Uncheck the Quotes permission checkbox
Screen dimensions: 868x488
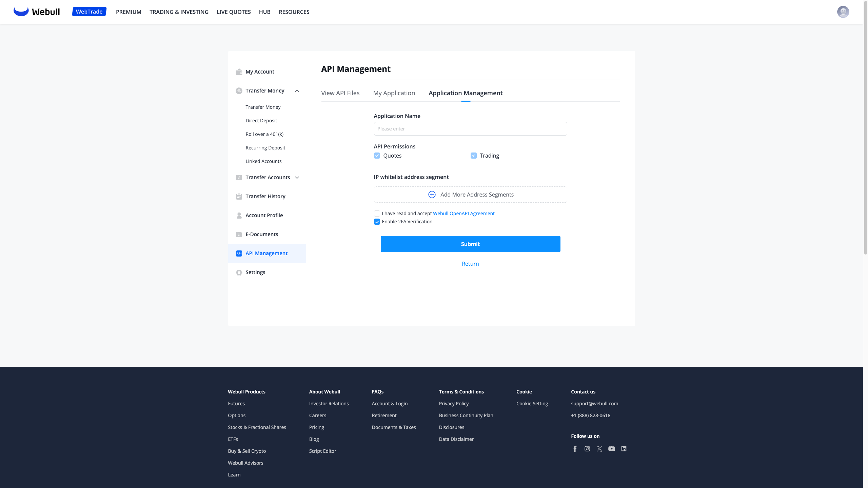point(377,156)
